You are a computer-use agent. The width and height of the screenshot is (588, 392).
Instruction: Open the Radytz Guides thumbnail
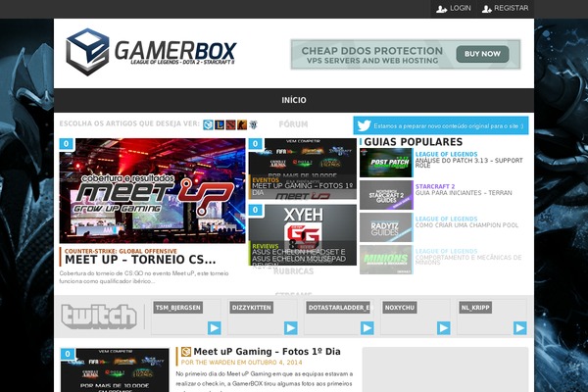[386, 227]
